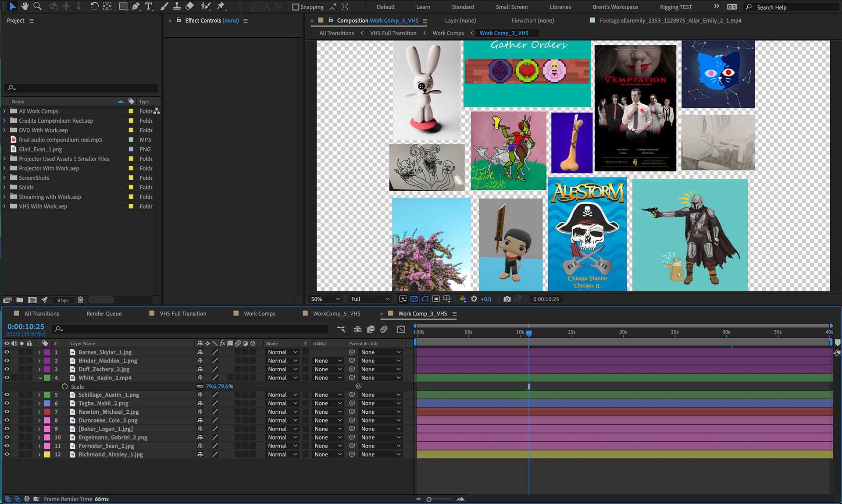Select the Hand tool
Viewport: 842px width, 504px height.
25,6
